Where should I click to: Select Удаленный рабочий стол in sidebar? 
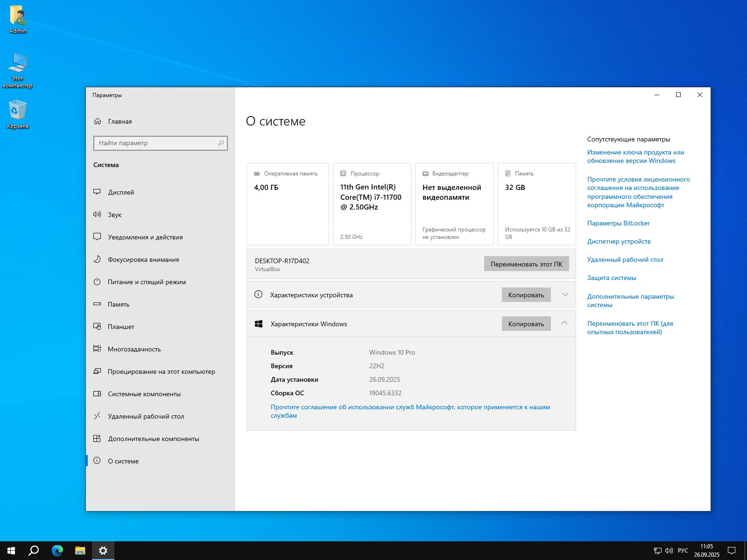(x=146, y=416)
